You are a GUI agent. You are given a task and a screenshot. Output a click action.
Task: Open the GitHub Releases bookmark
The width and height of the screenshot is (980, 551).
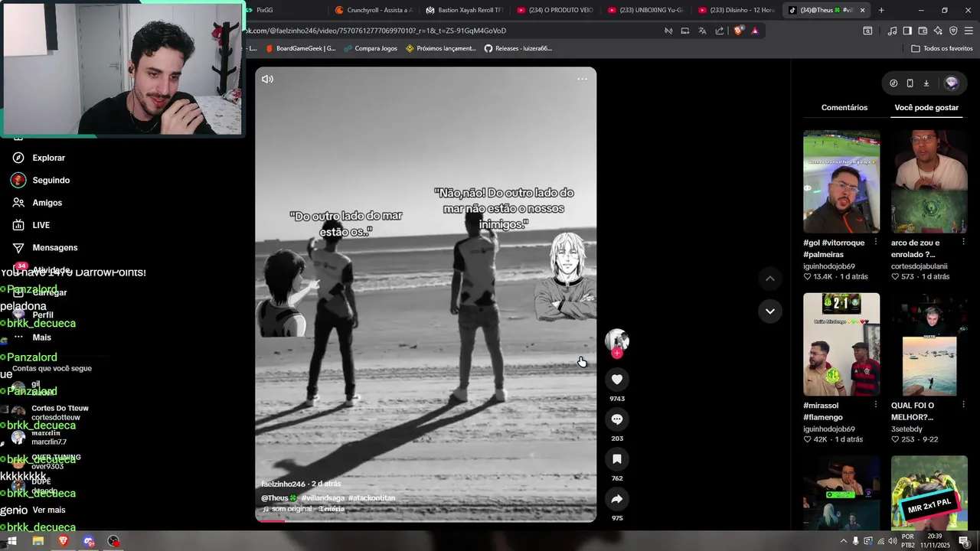click(518, 48)
